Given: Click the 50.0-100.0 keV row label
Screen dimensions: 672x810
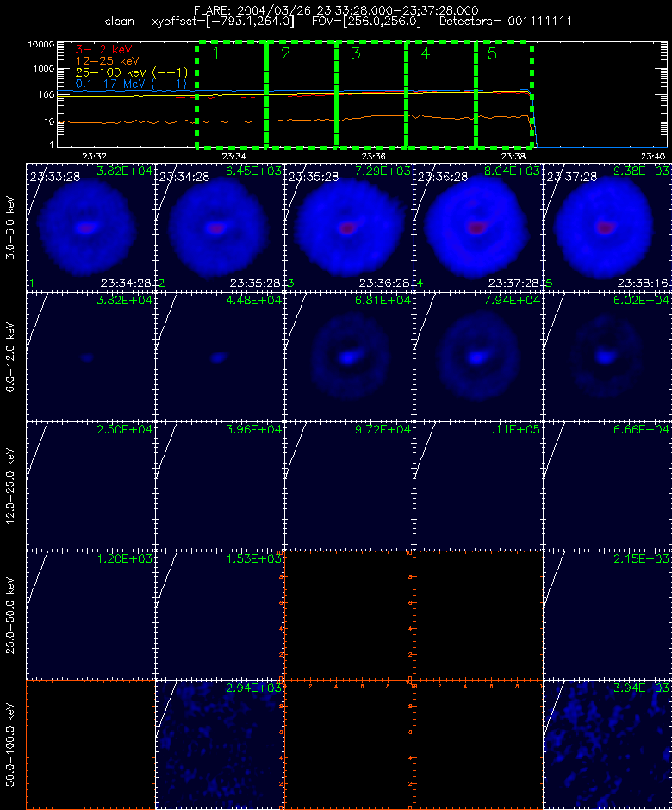Looking at the screenshot, I should (x=10, y=745).
